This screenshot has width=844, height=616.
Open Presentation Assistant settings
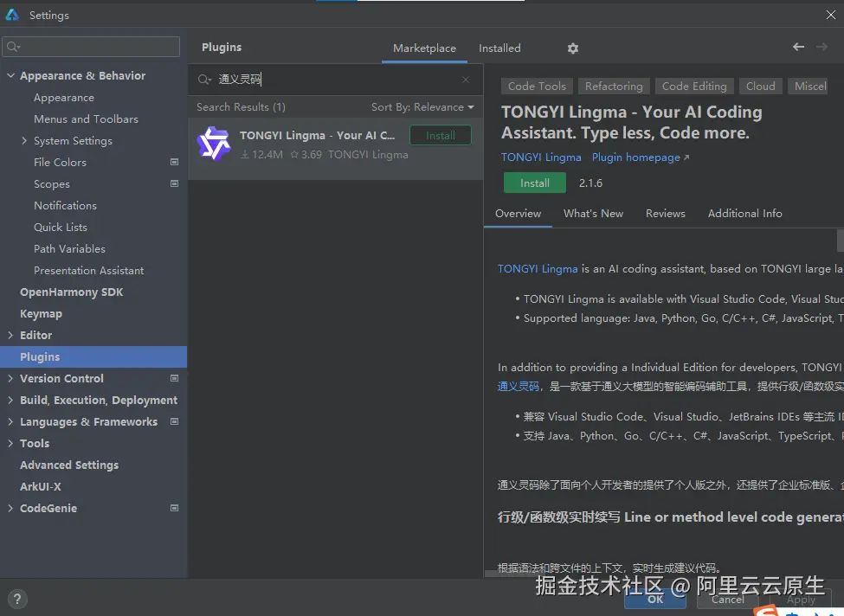click(x=89, y=271)
